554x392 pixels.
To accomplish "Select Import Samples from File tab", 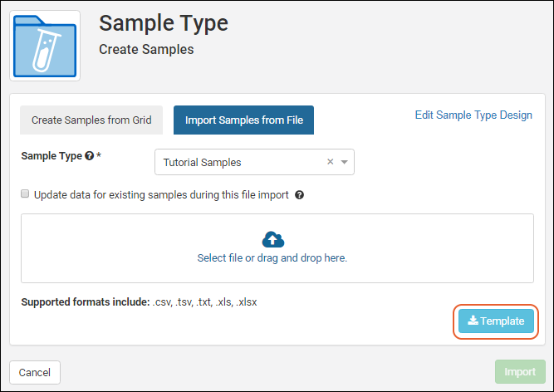I will (244, 120).
